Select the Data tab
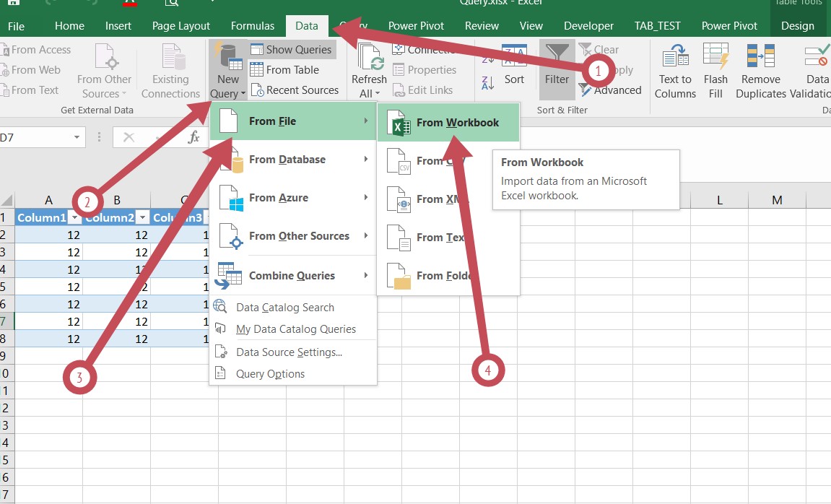Screen dimensions: 831x504 [x=307, y=26]
